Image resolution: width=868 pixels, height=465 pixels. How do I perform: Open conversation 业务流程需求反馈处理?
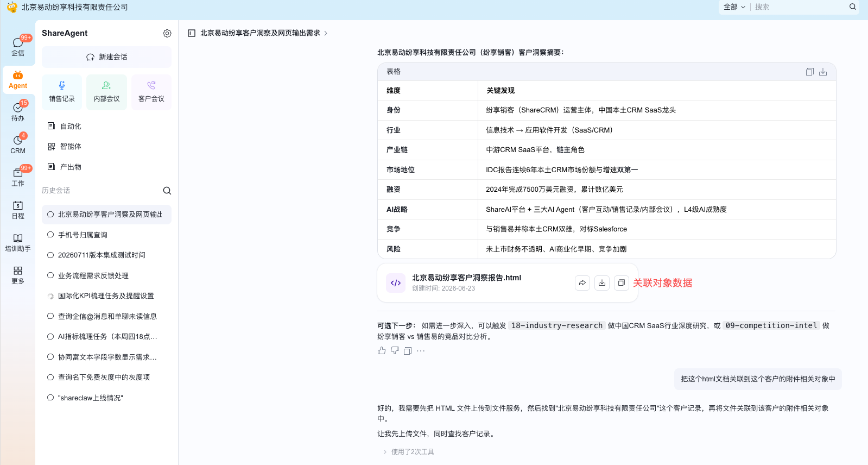click(x=106, y=275)
